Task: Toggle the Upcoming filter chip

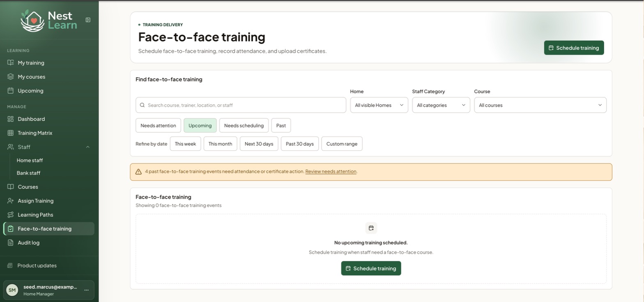Action: click(x=200, y=126)
